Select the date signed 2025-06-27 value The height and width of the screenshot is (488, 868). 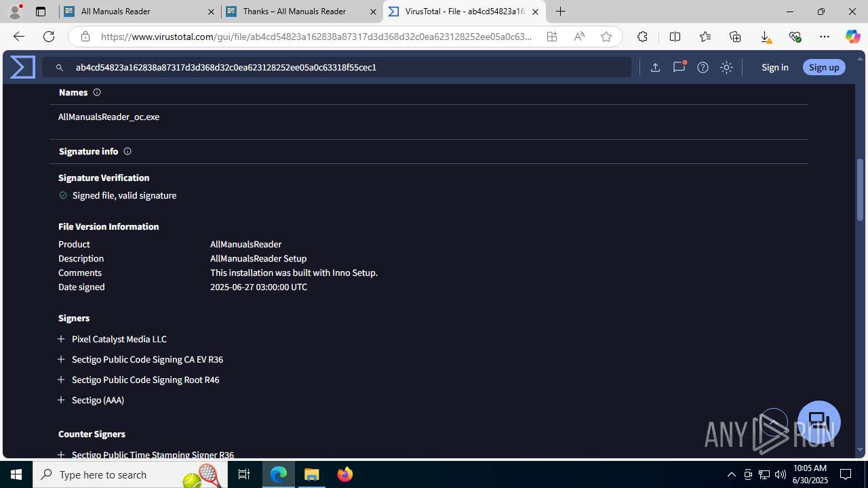[258, 287]
